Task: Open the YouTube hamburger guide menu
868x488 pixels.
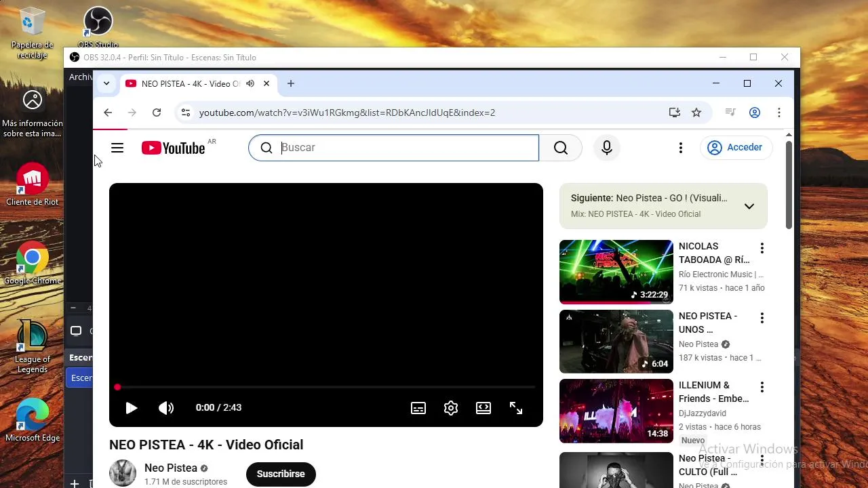Action: pos(117,148)
